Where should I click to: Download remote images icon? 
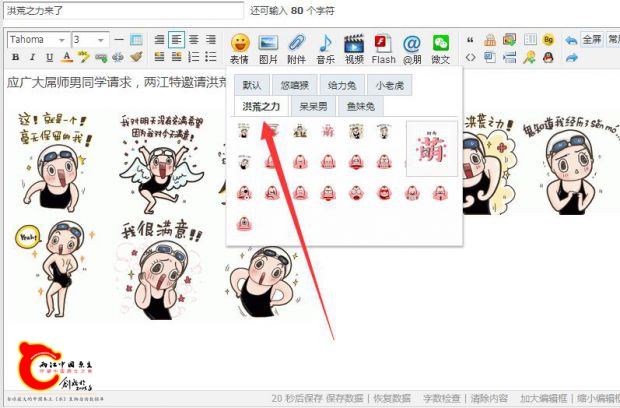pyautogui.click(x=509, y=40)
